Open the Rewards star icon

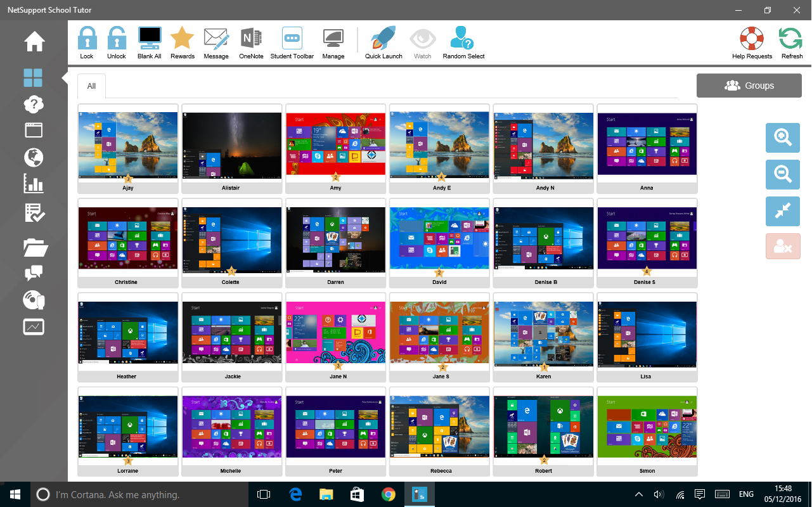click(x=182, y=39)
